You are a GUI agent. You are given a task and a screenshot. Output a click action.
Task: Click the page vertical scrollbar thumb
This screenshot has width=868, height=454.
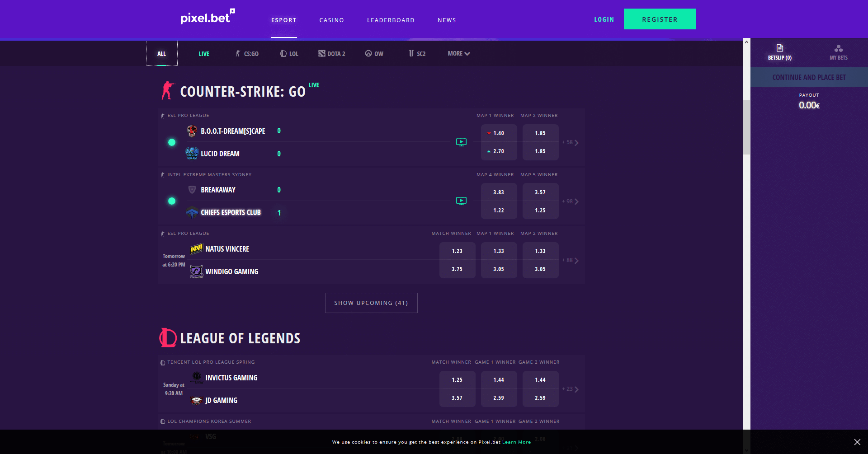click(x=746, y=127)
